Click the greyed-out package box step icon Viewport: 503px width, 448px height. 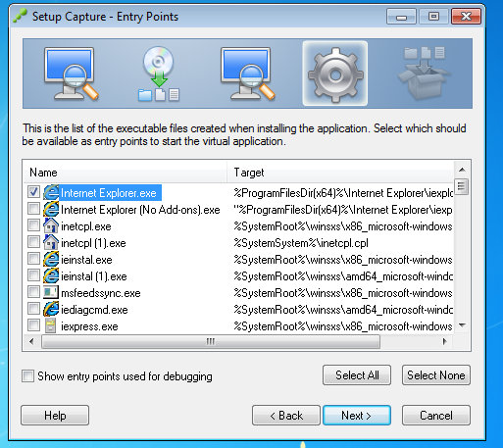click(x=424, y=73)
